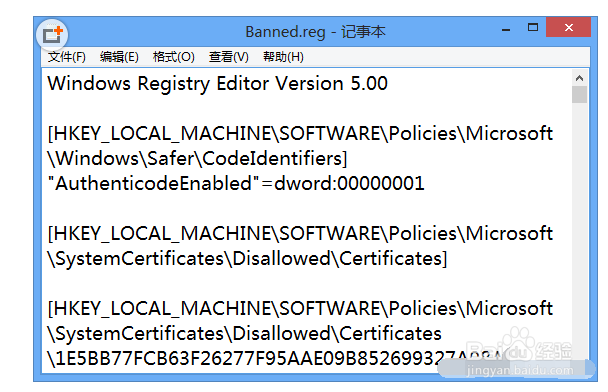The height and width of the screenshot is (392, 608).
Task: Close the Banned.reg Notepad window
Action: tap(568, 27)
